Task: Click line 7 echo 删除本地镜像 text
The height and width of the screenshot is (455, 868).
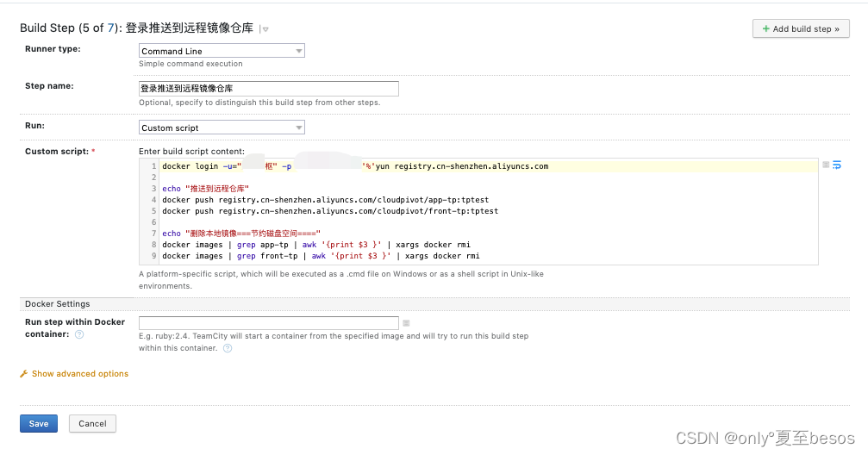Action: pos(240,234)
